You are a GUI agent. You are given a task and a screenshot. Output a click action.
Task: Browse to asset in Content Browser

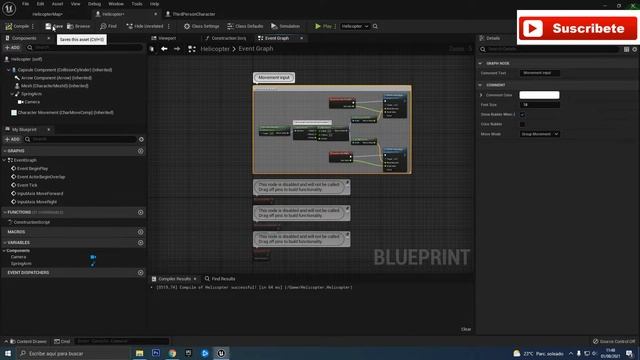78,26
